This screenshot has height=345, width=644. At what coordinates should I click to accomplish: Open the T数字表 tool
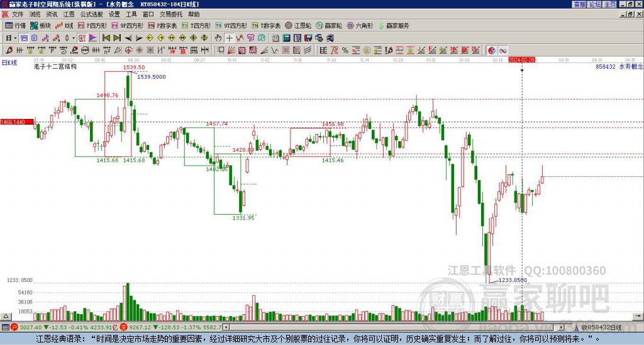(x=266, y=25)
